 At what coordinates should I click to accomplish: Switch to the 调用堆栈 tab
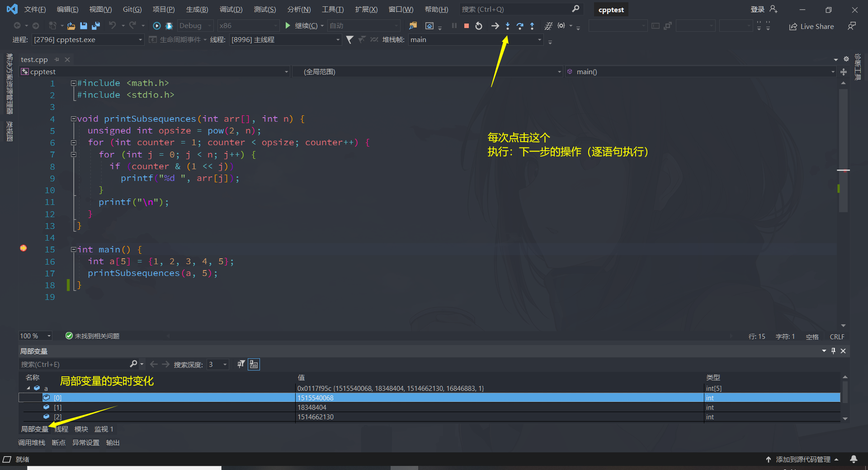point(32,443)
